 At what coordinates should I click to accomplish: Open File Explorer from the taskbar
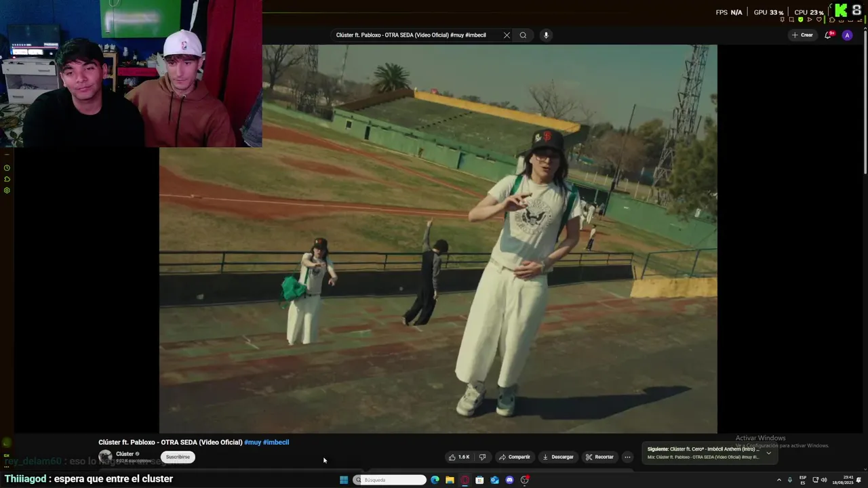coord(450,480)
